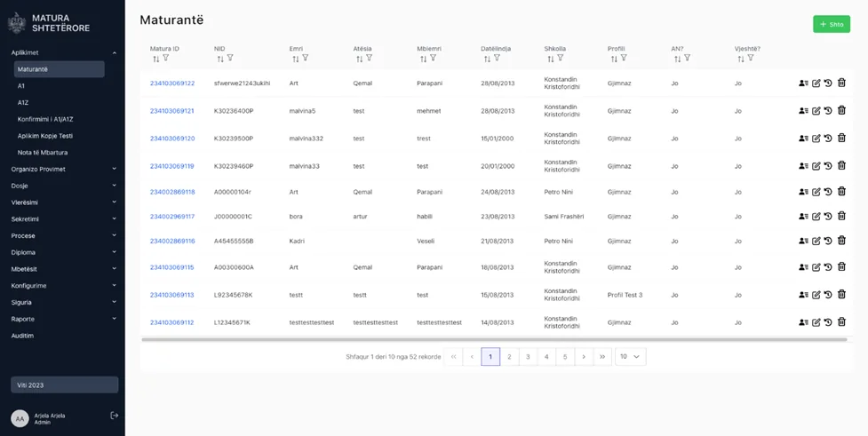Open Matura ID link 234103069122
Image resolution: width=868 pixels, height=436 pixels.
point(172,83)
